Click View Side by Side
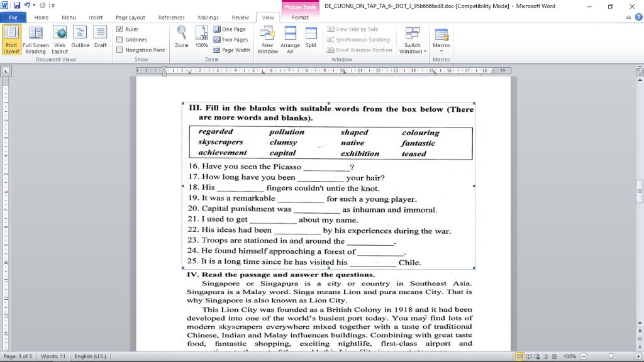The image size is (644, 362). coord(352,29)
